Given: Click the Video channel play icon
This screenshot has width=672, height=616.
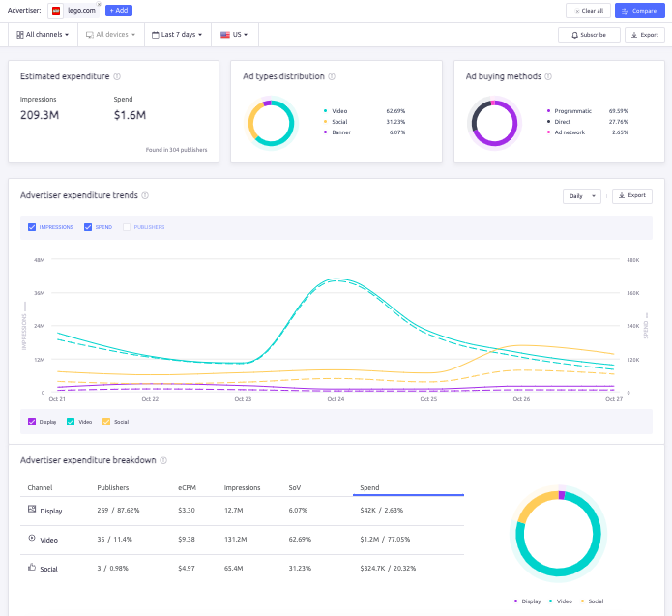Looking at the screenshot, I should (x=32, y=538).
